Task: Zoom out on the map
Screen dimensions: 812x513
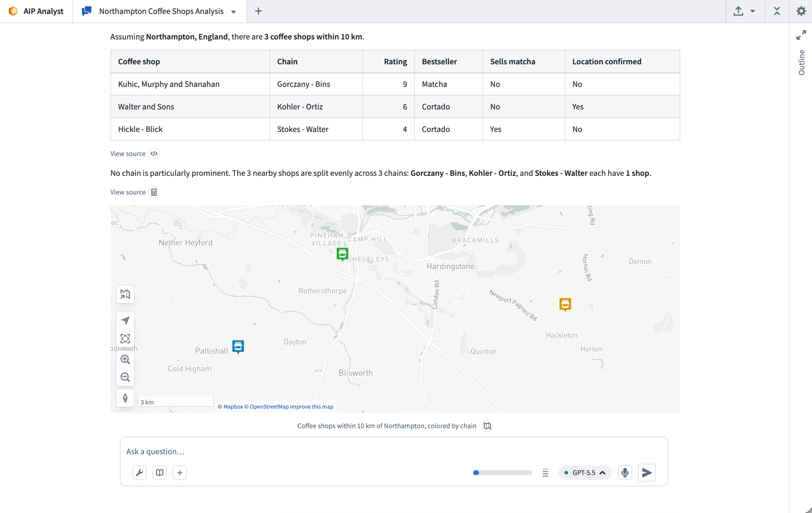Action: click(x=125, y=377)
